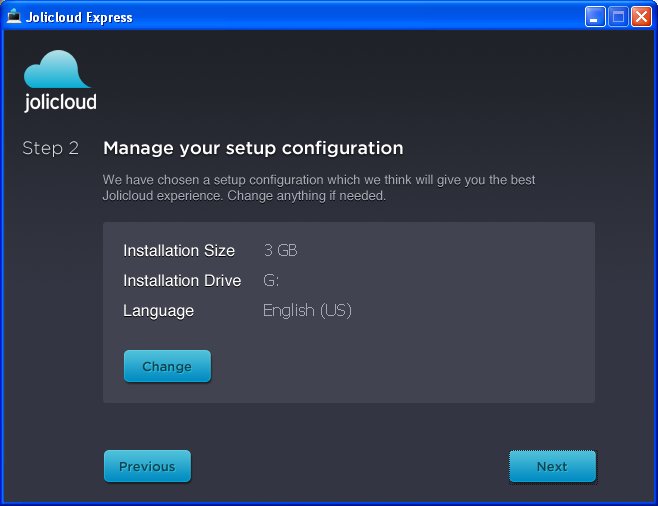This screenshot has height=506, width=658.
Task: Select the "3 GB" installation size value
Action: click(280, 250)
